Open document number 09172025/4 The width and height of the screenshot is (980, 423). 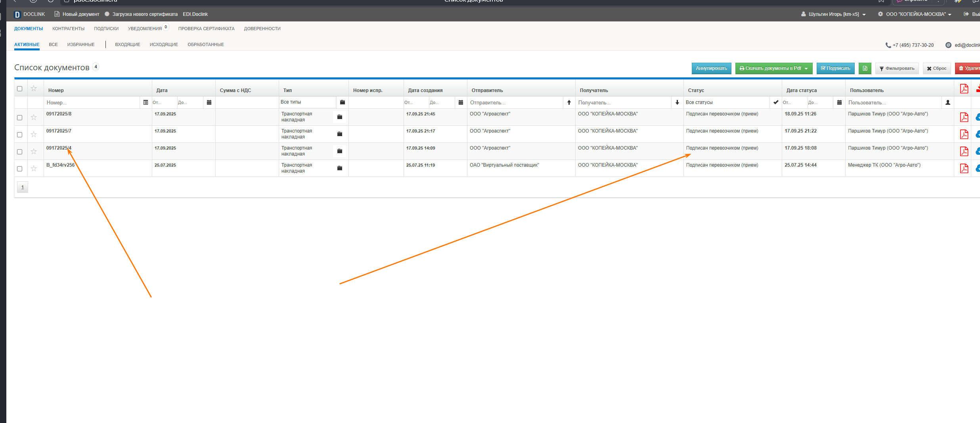point(59,148)
